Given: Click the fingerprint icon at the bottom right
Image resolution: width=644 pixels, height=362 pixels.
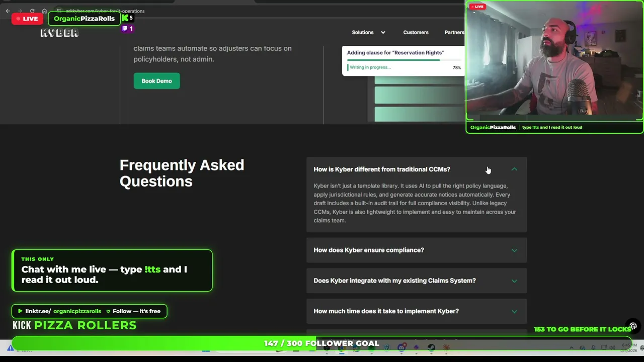Looking at the screenshot, I should [x=633, y=327].
